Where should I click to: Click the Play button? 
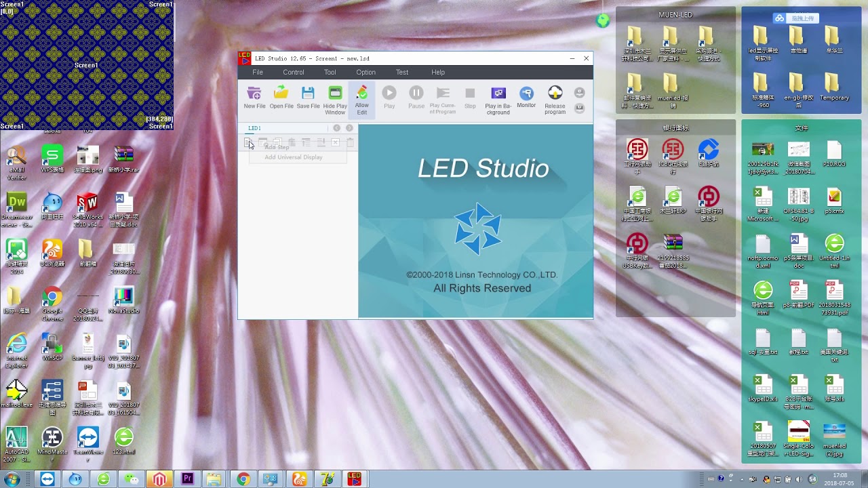(389, 98)
